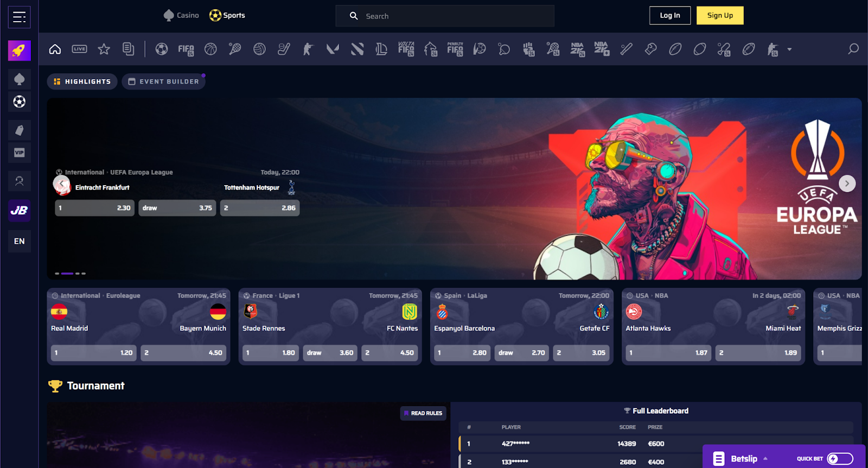This screenshot has width=868, height=468.
Task: Select the baseball bat icon
Action: (x=626, y=49)
